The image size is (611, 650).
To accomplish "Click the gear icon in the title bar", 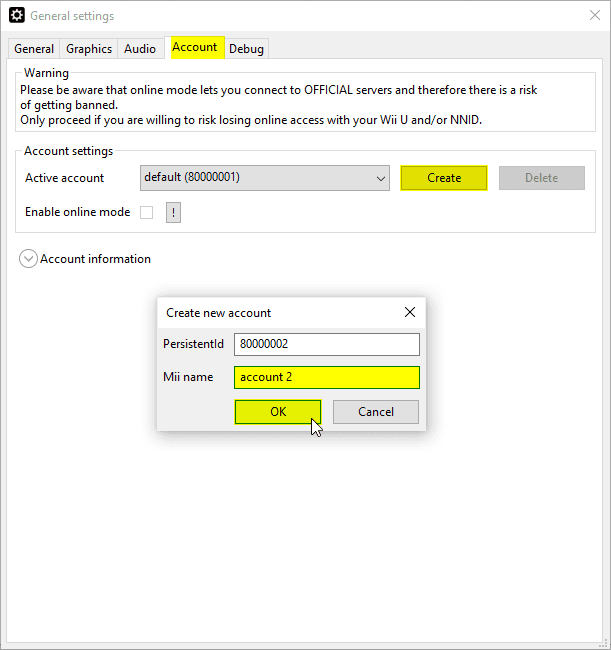I will 16,16.
